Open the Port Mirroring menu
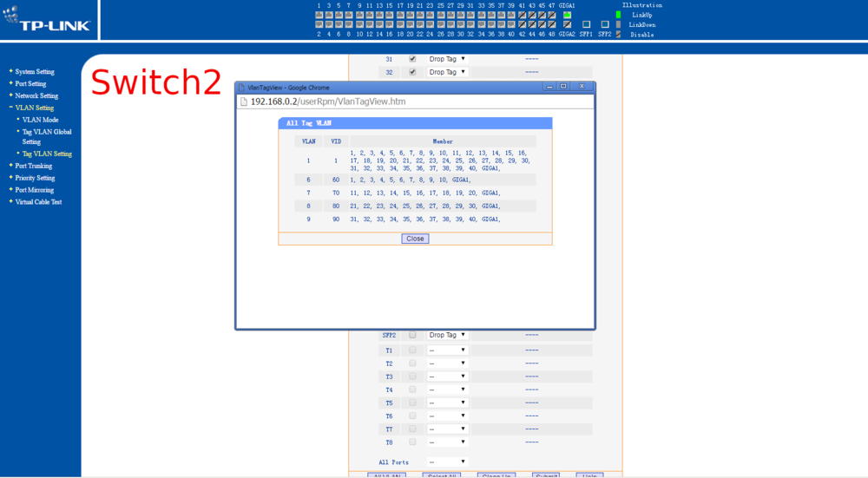This screenshot has height=478, width=868. (x=35, y=190)
